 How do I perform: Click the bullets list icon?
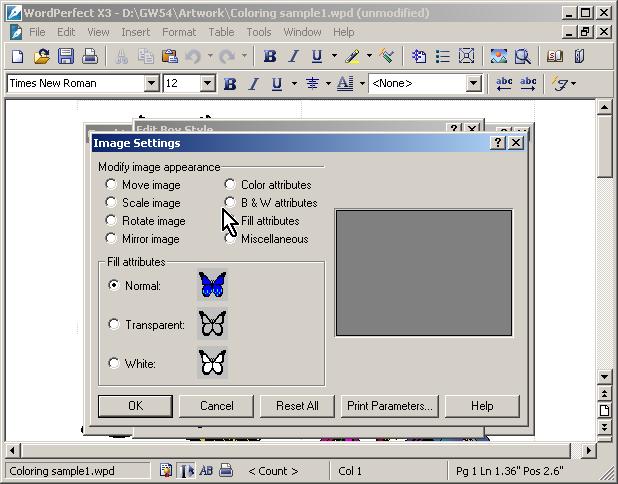click(x=443, y=56)
